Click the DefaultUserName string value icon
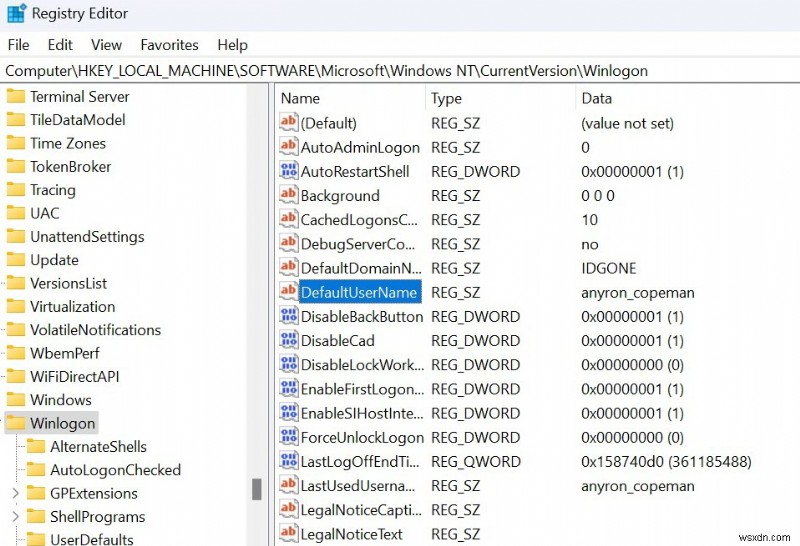800x546 pixels. [x=289, y=291]
